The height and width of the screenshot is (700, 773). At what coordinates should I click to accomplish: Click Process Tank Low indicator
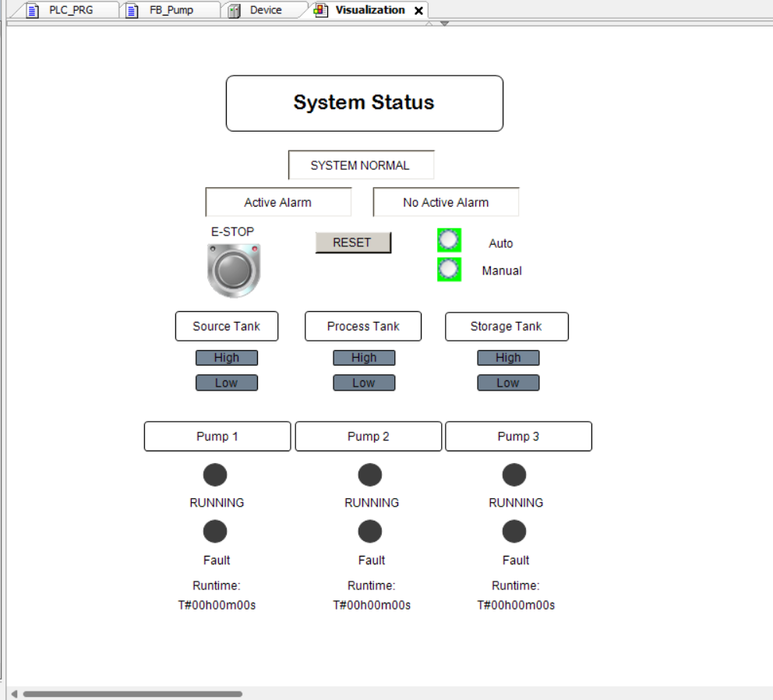click(x=364, y=383)
